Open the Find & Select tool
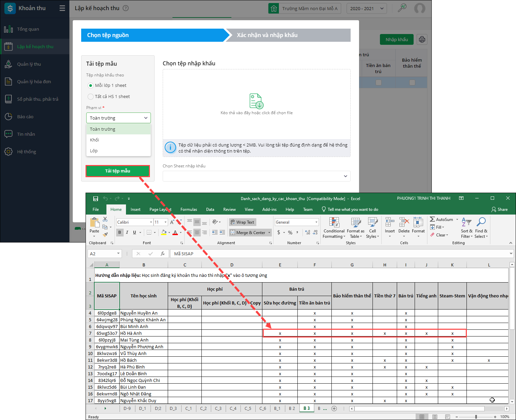 481,228
